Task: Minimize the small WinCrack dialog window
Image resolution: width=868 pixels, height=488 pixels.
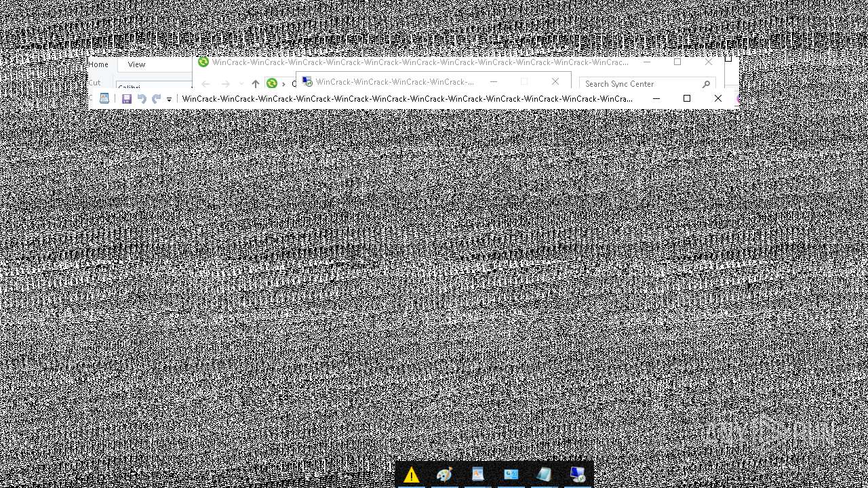Action: click(494, 81)
